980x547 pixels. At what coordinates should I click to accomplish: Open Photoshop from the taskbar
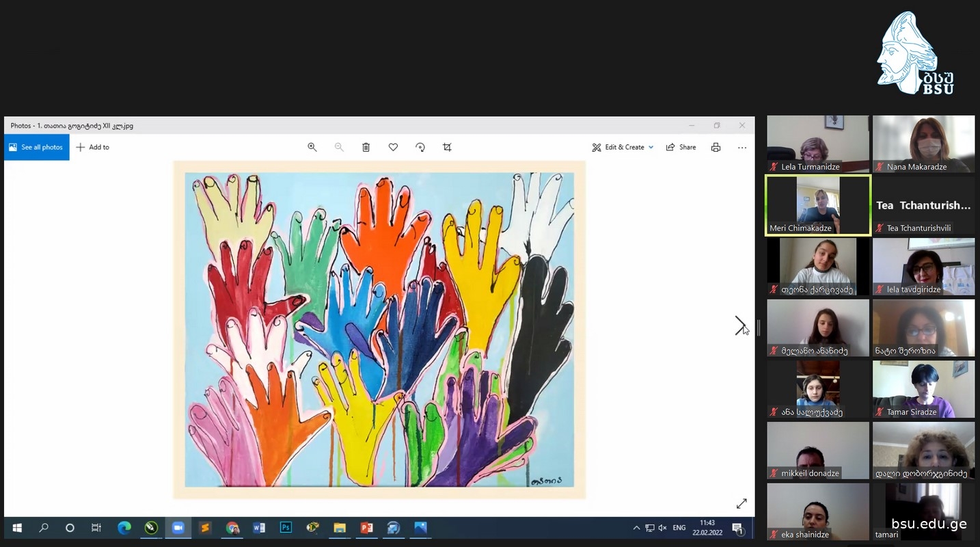pyautogui.click(x=286, y=528)
